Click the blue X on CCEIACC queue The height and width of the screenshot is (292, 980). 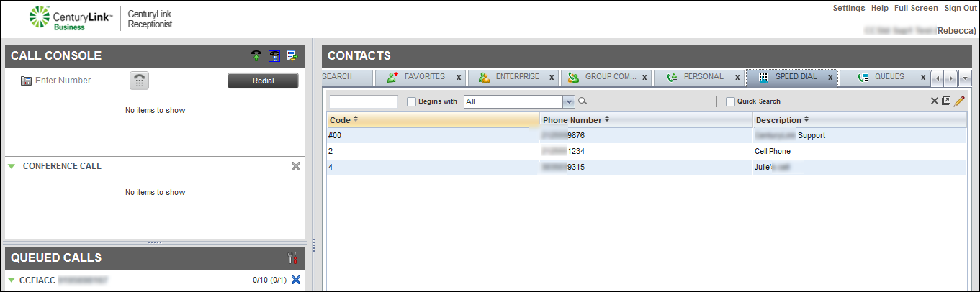(296, 280)
